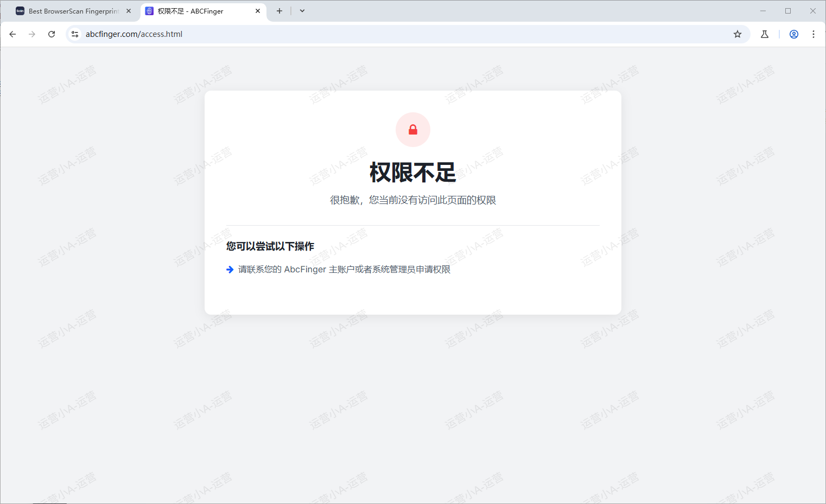The image size is (826, 504).
Task: Open a new tab with plus button
Action: point(279,10)
